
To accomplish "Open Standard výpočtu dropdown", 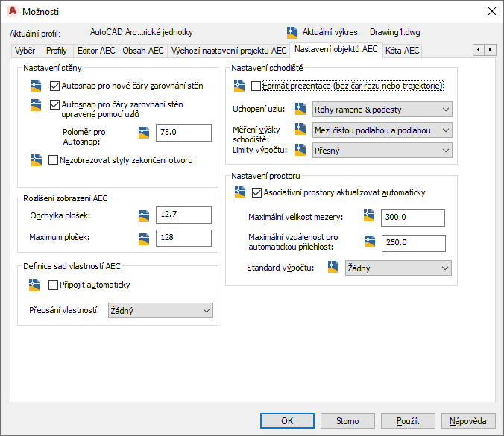I will [398, 268].
